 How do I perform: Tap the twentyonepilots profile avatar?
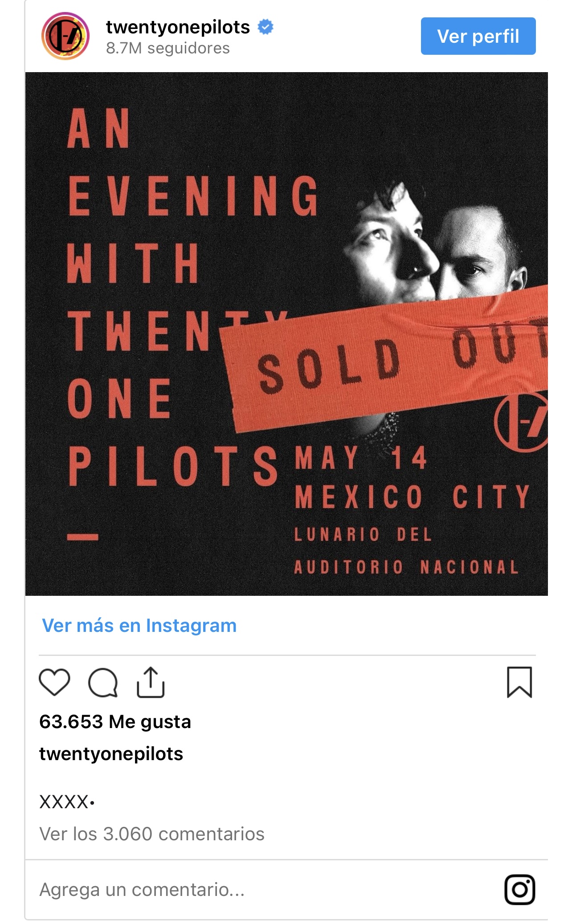(65, 36)
